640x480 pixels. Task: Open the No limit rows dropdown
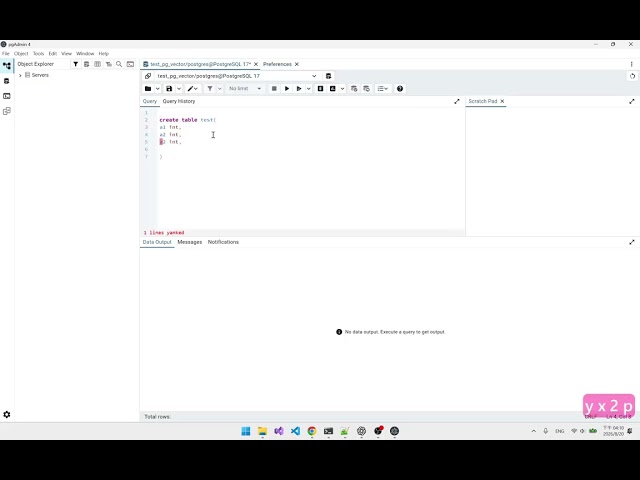pos(245,89)
